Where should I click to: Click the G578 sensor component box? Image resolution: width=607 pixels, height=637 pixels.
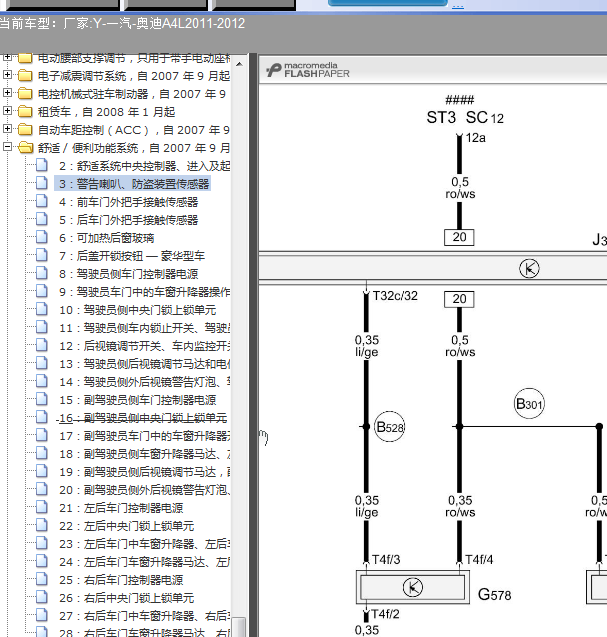(x=413, y=587)
